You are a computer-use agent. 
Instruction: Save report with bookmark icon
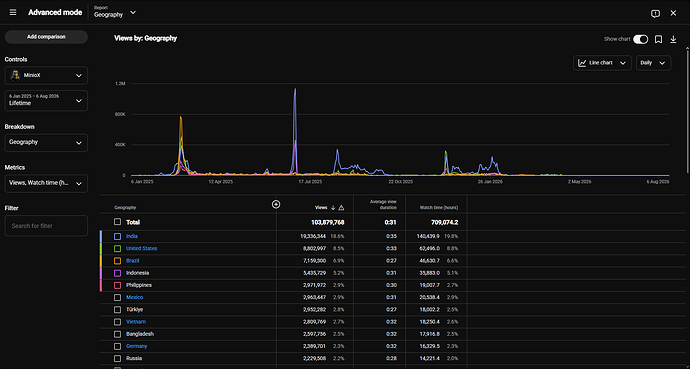point(658,39)
